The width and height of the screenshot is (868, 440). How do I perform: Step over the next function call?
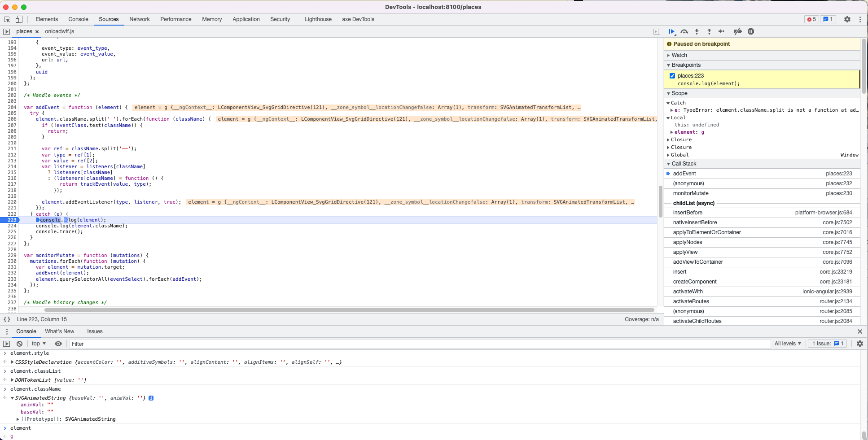[x=684, y=31]
